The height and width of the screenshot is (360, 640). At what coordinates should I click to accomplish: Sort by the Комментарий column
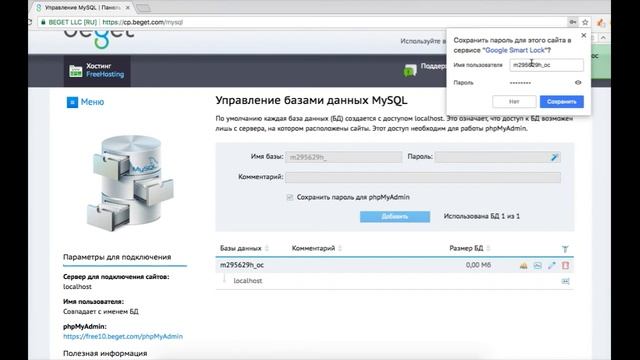click(x=317, y=248)
